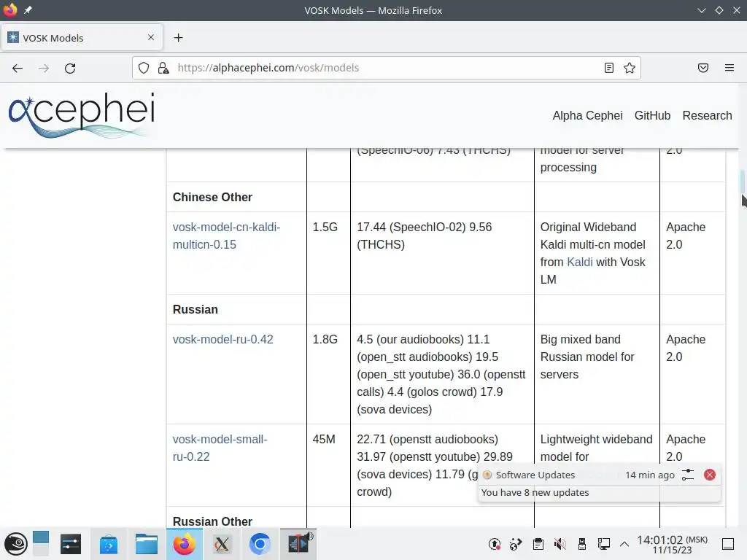Open the GitHub nav link
747x560 pixels.
tap(652, 116)
